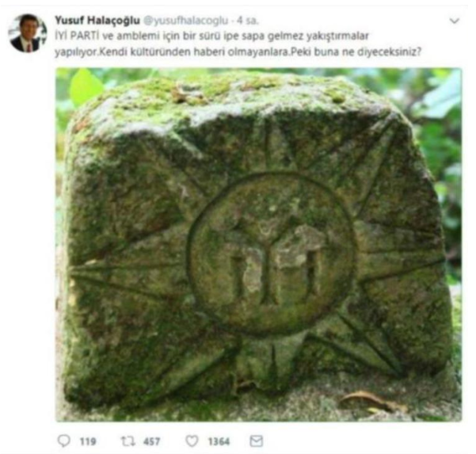The width and height of the screenshot is (476, 454).
Task: Open the @yusufhalacoglu handle link
Action: [185, 21]
